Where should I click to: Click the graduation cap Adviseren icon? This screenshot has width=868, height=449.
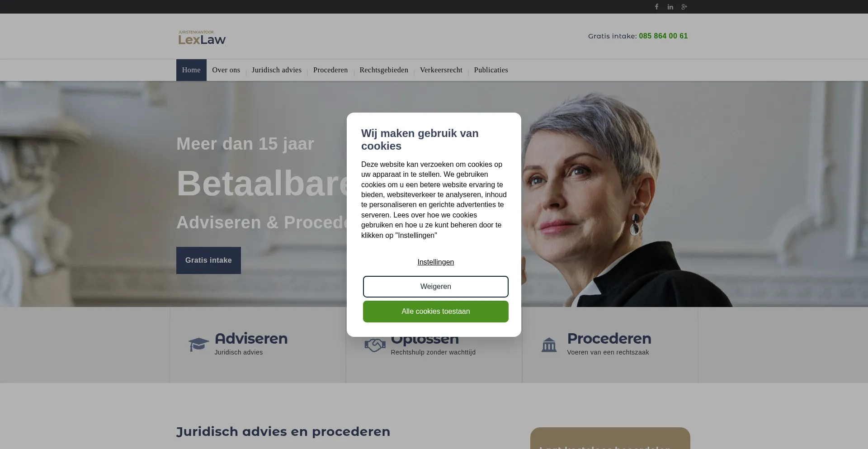198,345
